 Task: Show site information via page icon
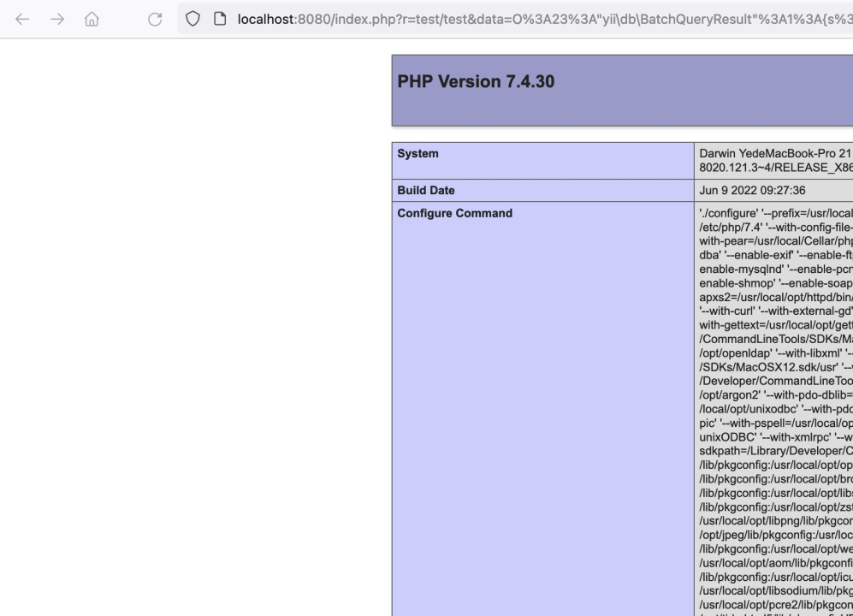click(x=221, y=20)
